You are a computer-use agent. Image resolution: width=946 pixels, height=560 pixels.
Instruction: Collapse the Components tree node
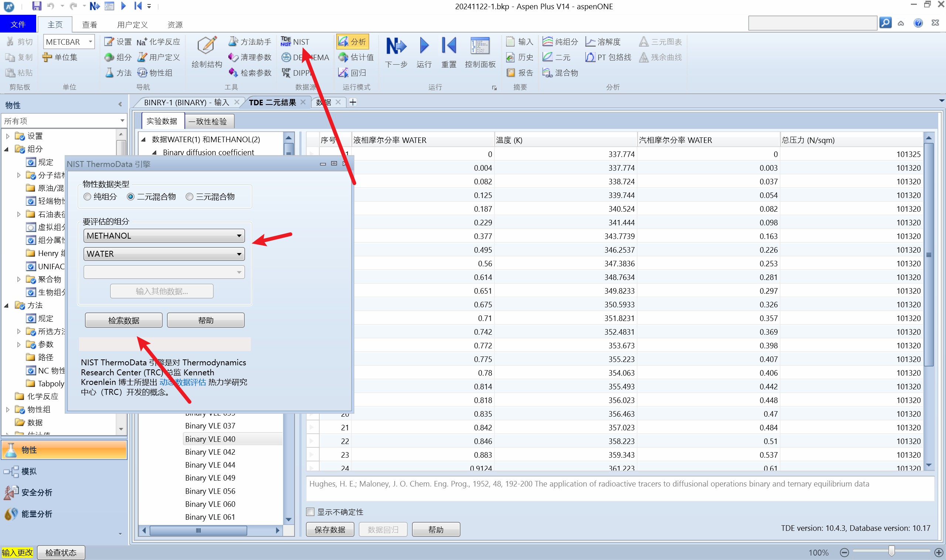[x=6, y=149]
